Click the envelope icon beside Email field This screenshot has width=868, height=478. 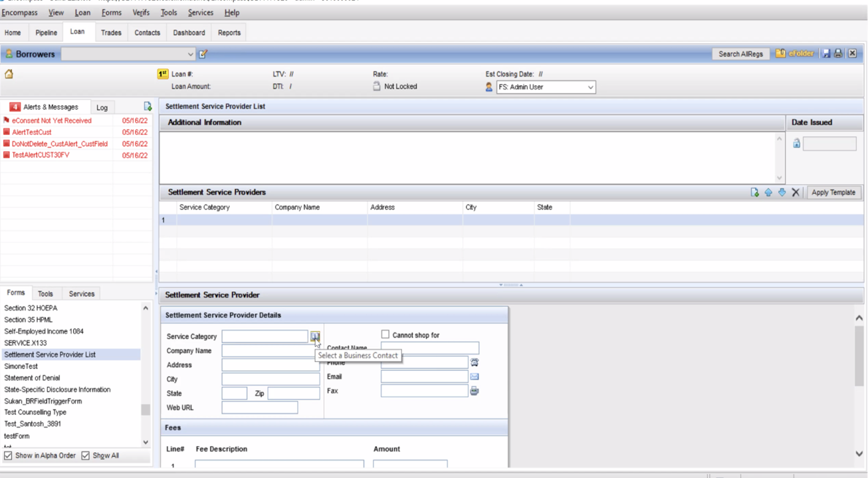(475, 376)
